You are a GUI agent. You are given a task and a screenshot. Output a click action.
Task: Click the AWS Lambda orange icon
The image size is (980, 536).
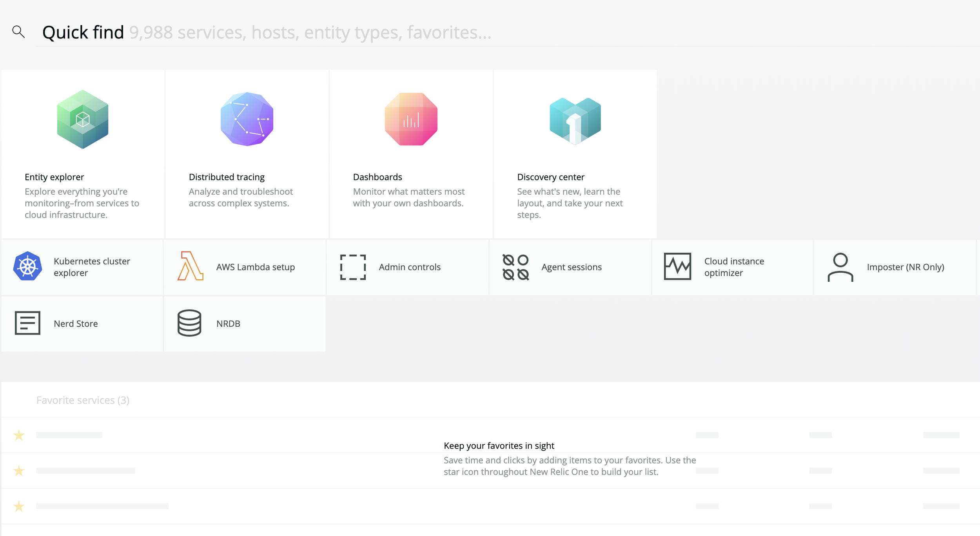tap(190, 266)
